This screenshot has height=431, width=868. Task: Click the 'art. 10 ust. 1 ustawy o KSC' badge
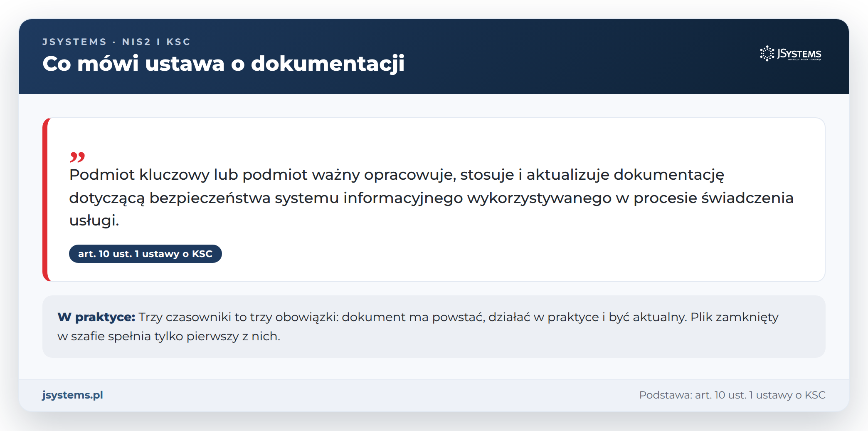coord(145,254)
